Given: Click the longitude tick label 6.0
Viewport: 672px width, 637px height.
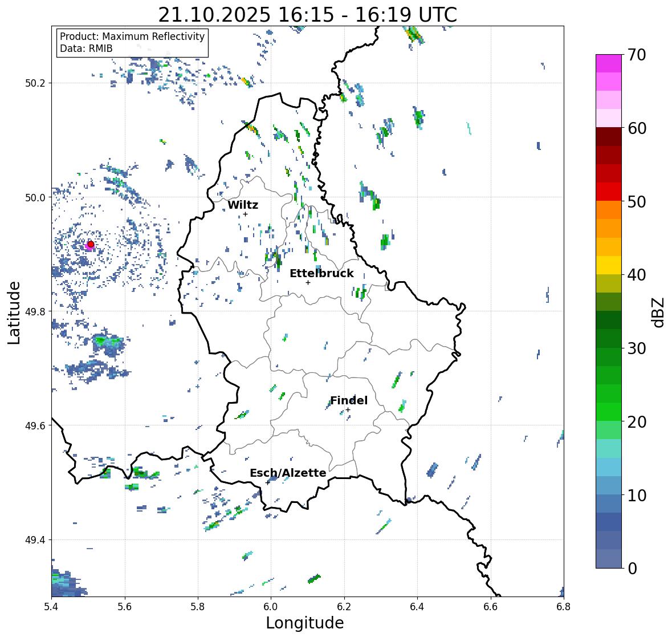Looking at the screenshot, I should (271, 606).
